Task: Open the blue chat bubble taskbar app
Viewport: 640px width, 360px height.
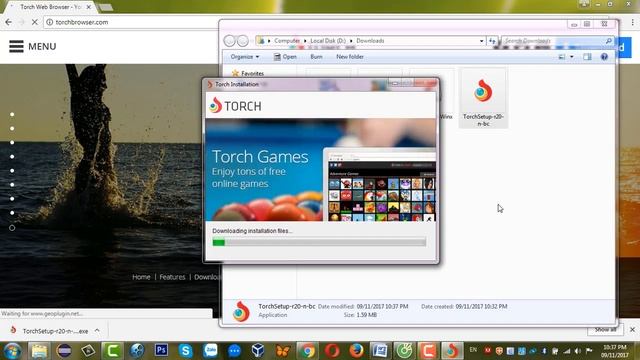Action: [234, 351]
